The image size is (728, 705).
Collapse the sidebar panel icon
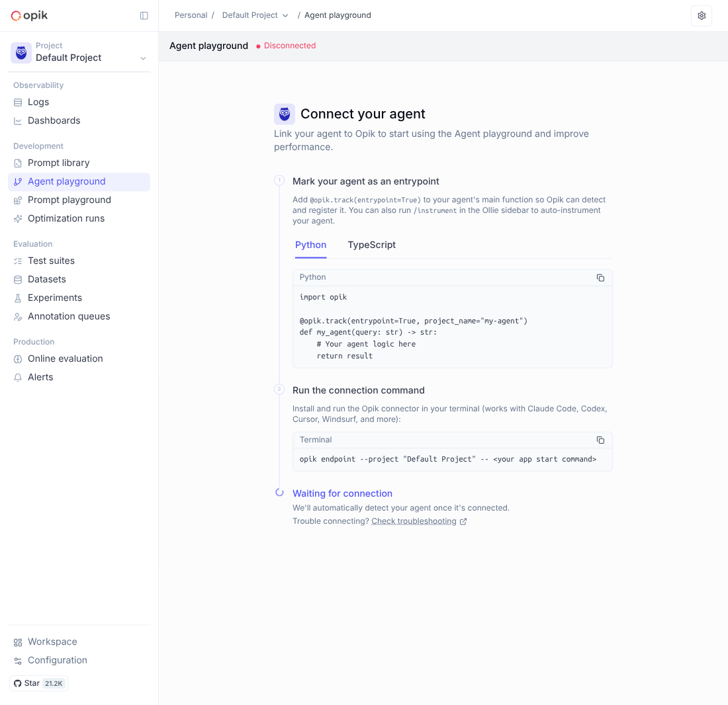click(144, 16)
